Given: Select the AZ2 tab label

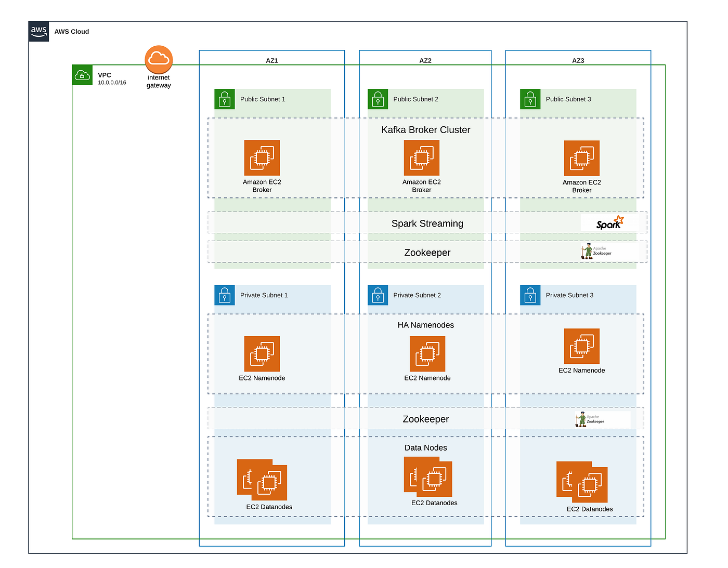Looking at the screenshot, I should click(425, 60).
